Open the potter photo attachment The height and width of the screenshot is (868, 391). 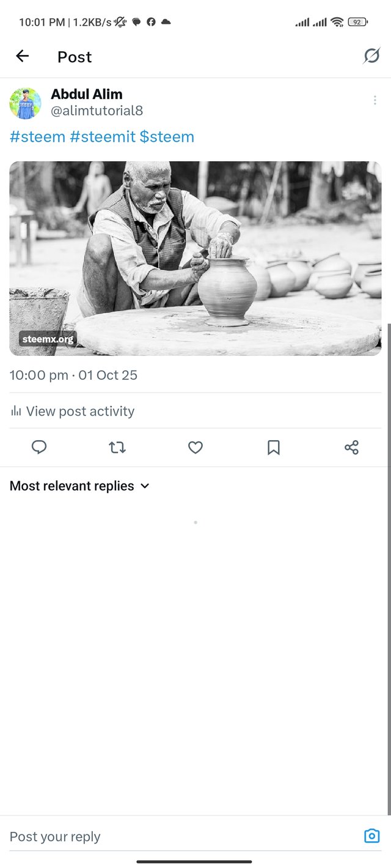point(195,258)
